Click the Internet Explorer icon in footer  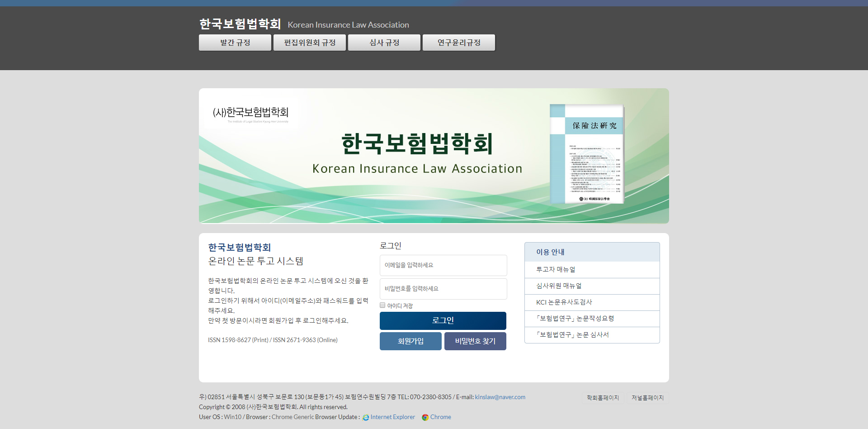pos(366,417)
